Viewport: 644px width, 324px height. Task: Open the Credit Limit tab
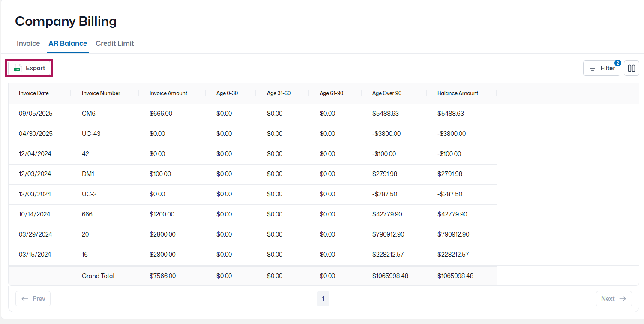[x=115, y=43]
